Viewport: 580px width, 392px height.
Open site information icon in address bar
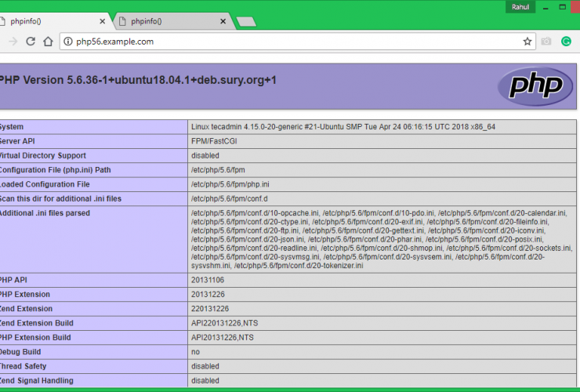[x=68, y=42]
